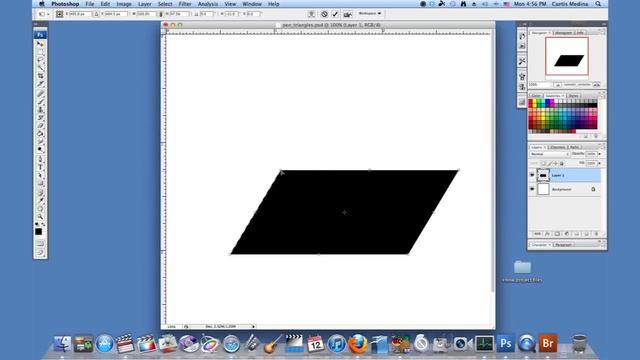Select the Type tool

click(40, 168)
